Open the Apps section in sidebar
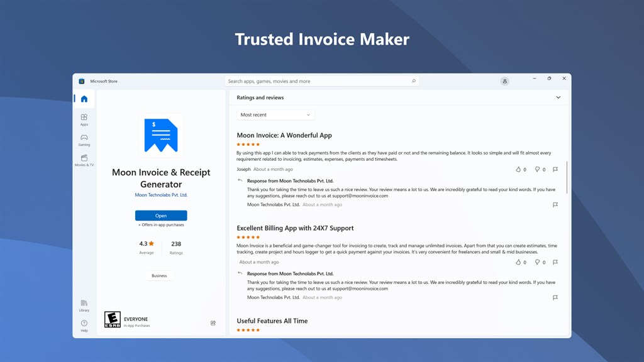The width and height of the screenshot is (644, 362). click(x=84, y=119)
